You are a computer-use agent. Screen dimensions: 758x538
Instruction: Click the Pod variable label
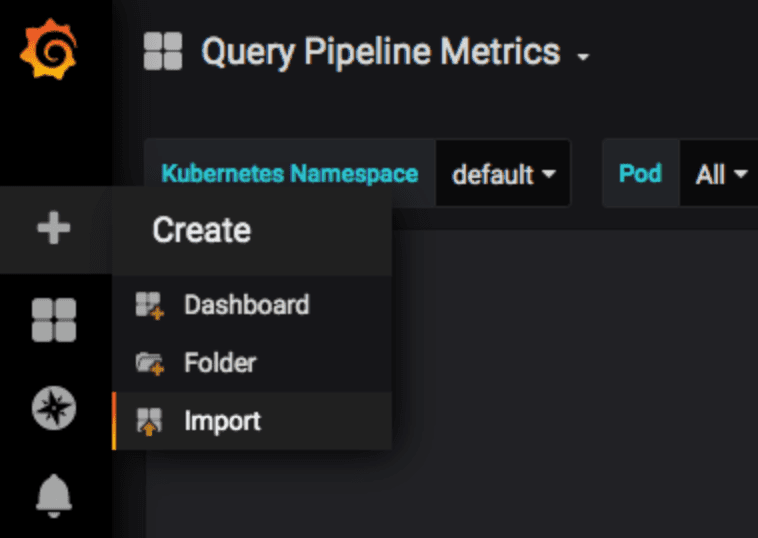click(x=640, y=174)
